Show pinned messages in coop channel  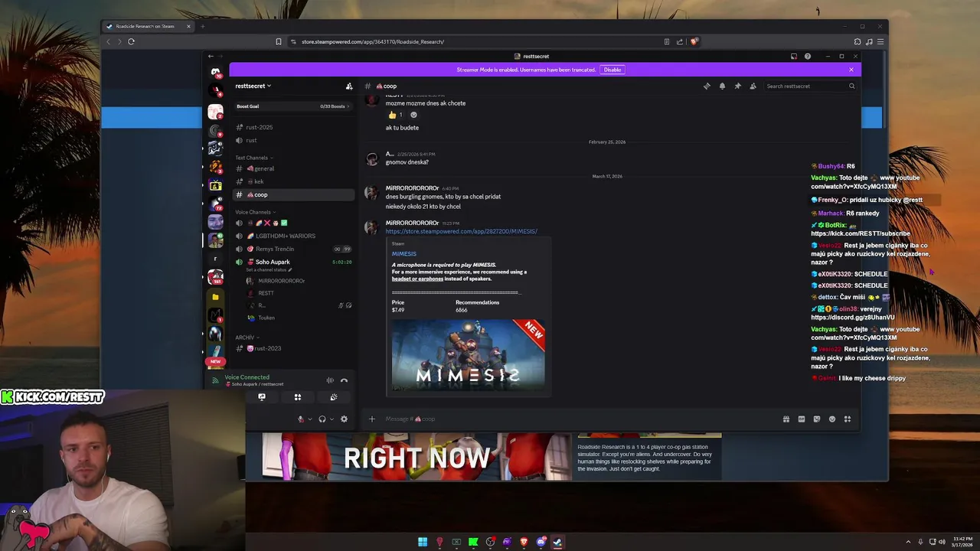(x=737, y=86)
